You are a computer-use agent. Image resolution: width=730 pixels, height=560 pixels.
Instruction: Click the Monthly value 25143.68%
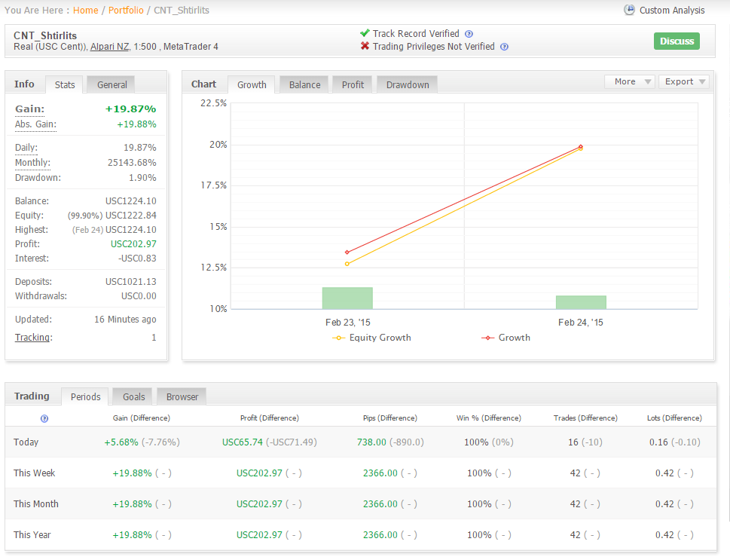[x=132, y=163]
